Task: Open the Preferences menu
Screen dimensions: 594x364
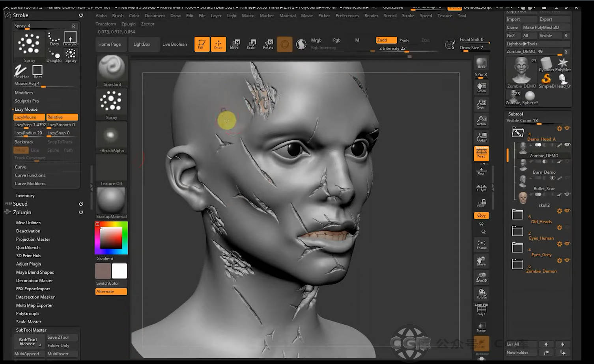Action: tap(347, 16)
